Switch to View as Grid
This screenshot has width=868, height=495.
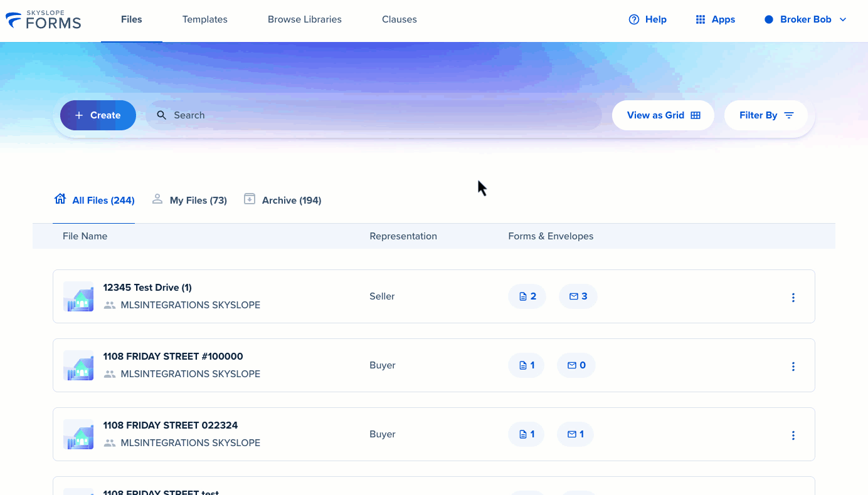[x=663, y=115]
